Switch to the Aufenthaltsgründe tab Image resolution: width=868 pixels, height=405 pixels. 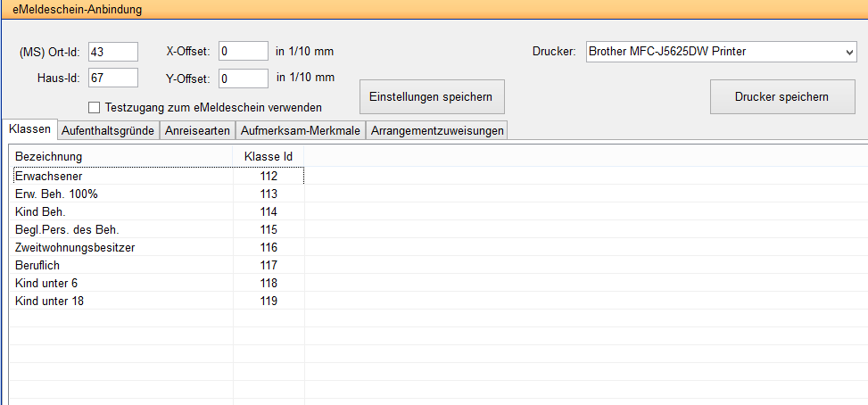click(108, 130)
